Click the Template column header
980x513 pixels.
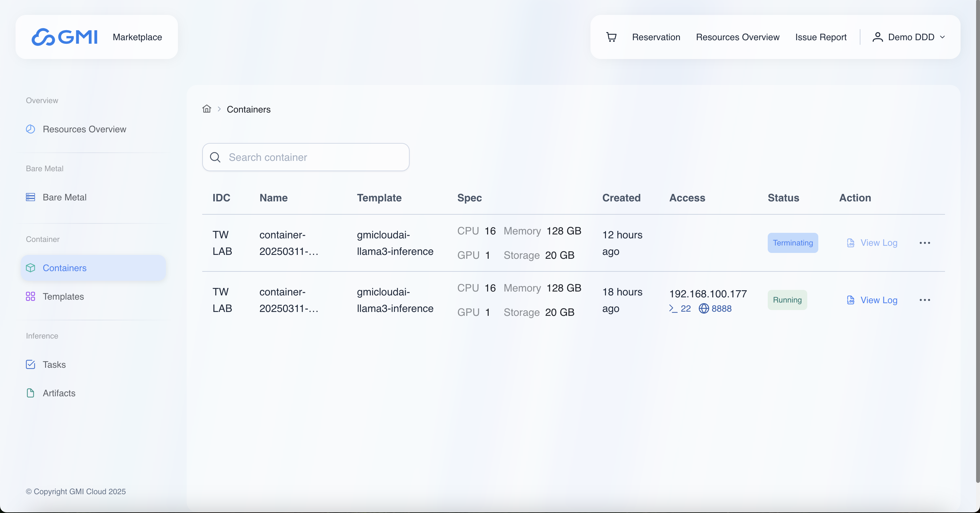tap(379, 198)
